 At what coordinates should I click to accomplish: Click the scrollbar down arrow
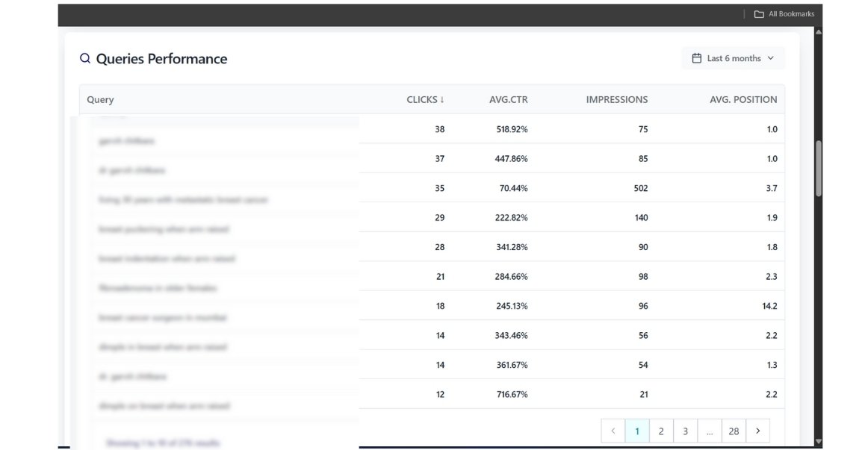[x=818, y=441]
